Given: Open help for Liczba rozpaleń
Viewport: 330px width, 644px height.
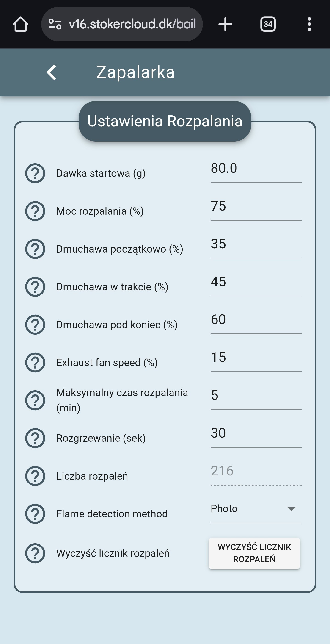Looking at the screenshot, I should (35, 476).
